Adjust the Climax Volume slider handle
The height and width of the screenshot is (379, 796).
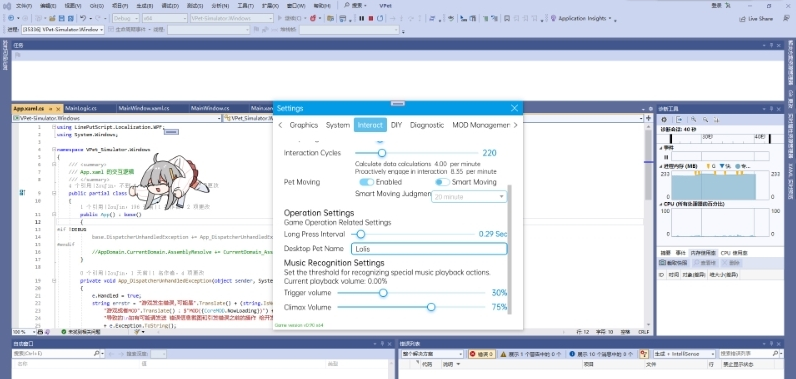(x=431, y=307)
